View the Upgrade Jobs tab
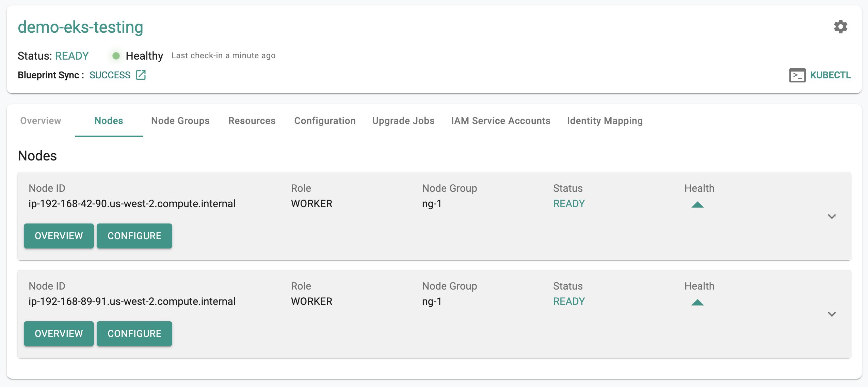 (403, 121)
